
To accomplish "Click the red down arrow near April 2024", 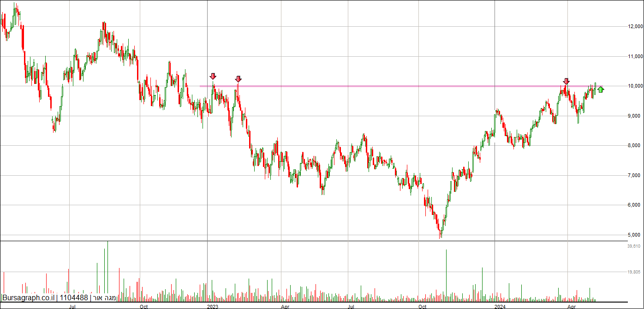I will point(566,81).
